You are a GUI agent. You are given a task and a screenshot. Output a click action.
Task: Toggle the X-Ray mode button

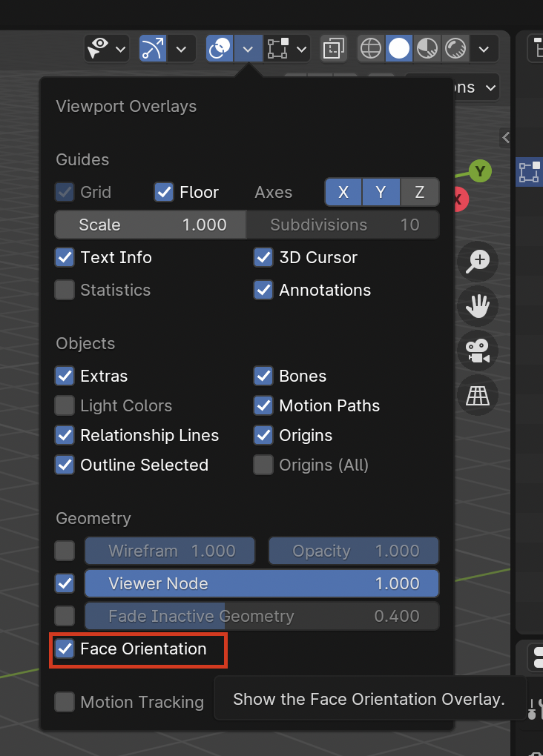(x=334, y=50)
